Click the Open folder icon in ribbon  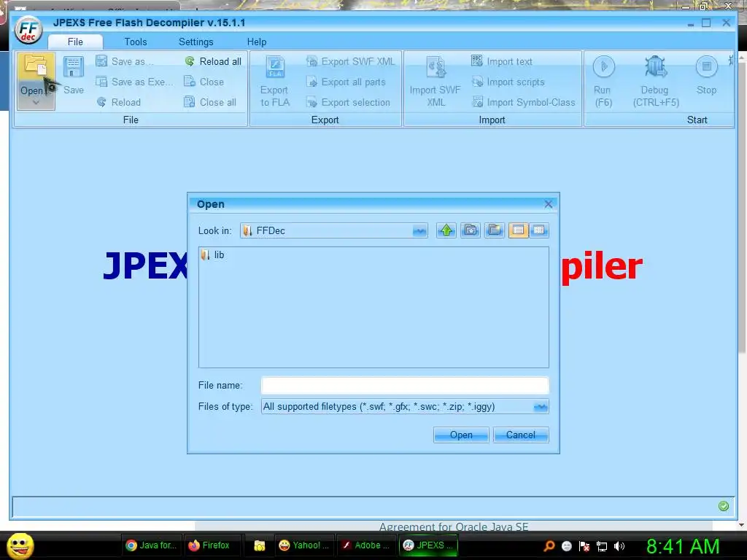click(x=36, y=66)
